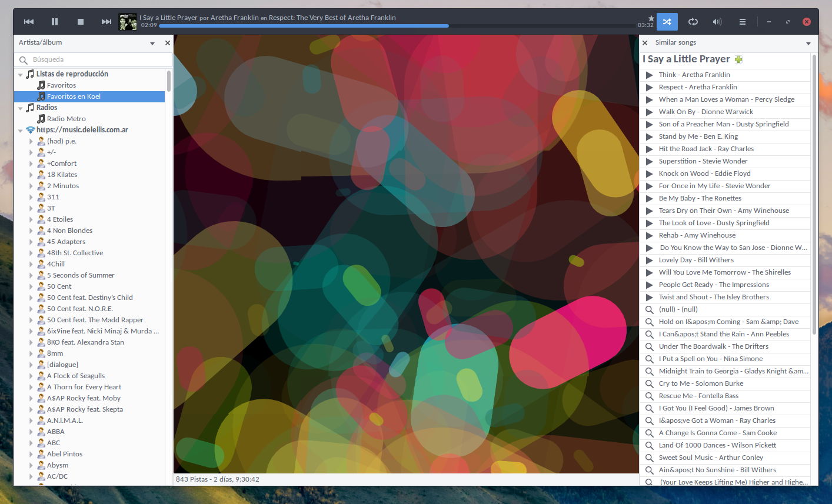
Task: Close the Similar songs panel
Action: coord(645,43)
